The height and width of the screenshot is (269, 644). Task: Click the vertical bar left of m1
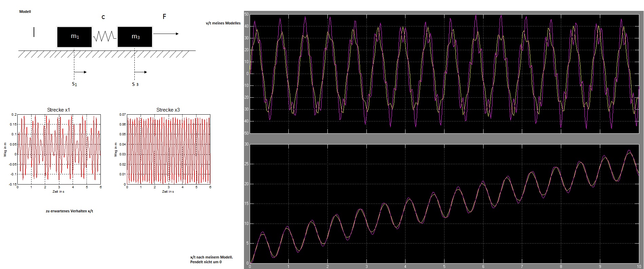coord(34,32)
